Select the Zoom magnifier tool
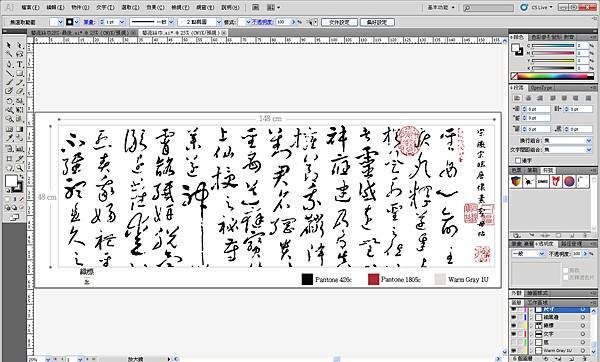600x362 pixels. pyautogui.click(x=20, y=168)
